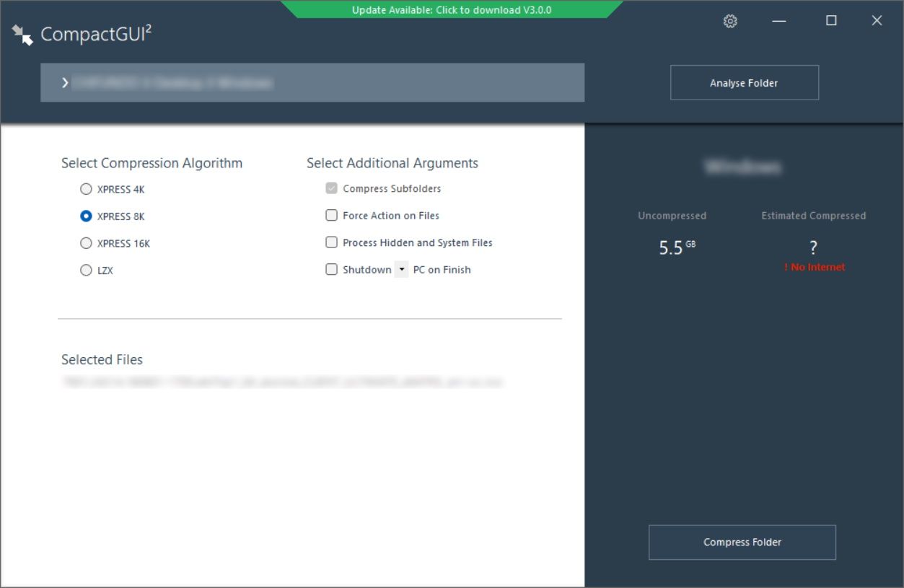904x588 pixels.
Task: Check Process Hidden and System Files
Action: [x=332, y=242]
